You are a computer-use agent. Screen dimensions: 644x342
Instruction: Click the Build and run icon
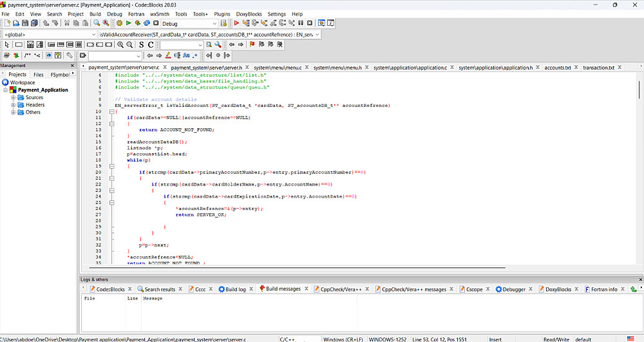pyautogui.click(x=138, y=23)
